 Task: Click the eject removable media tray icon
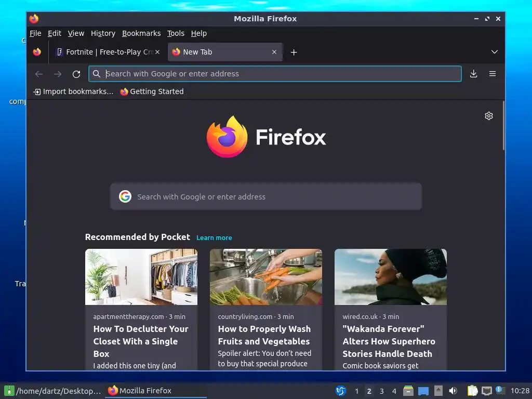pos(438,391)
